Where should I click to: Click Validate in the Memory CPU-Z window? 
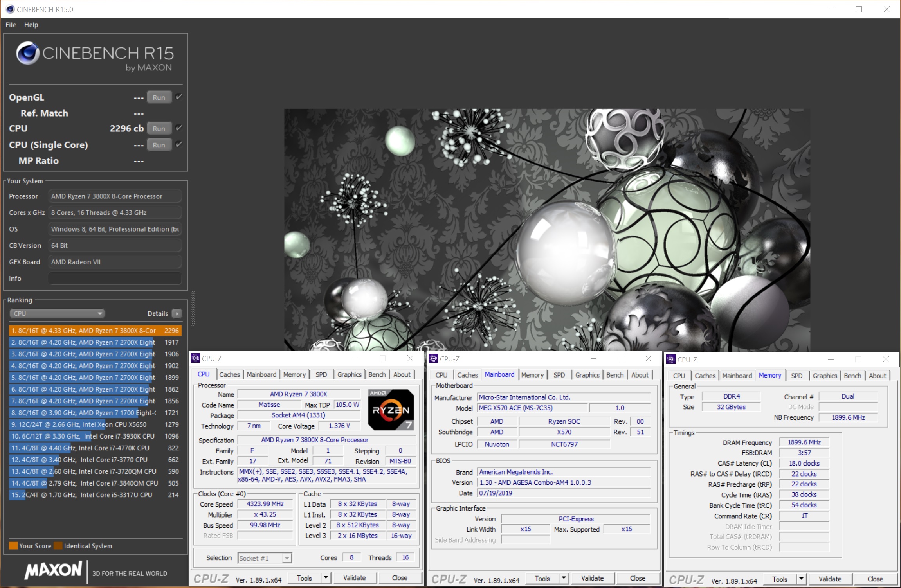tap(829, 579)
